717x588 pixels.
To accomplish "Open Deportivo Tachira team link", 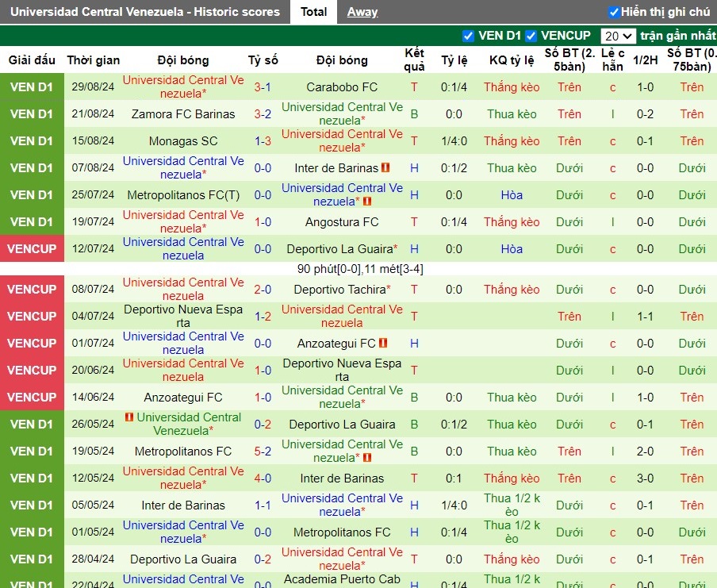I will point(342,289).
